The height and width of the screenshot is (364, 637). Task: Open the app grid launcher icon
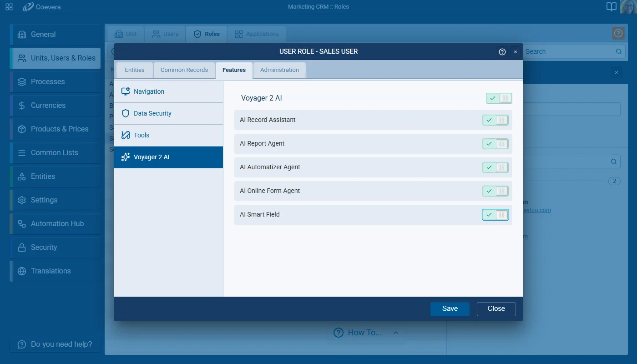tap(9, 7)
